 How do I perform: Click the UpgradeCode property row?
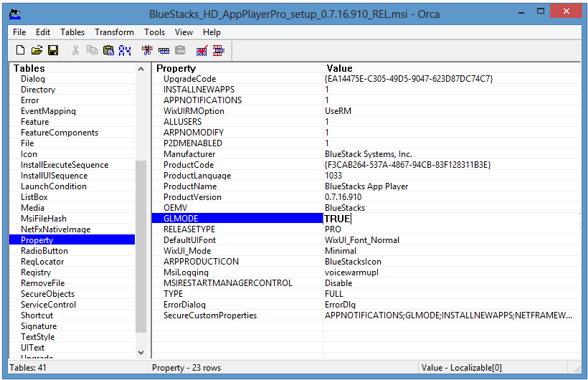click(366, 79)
